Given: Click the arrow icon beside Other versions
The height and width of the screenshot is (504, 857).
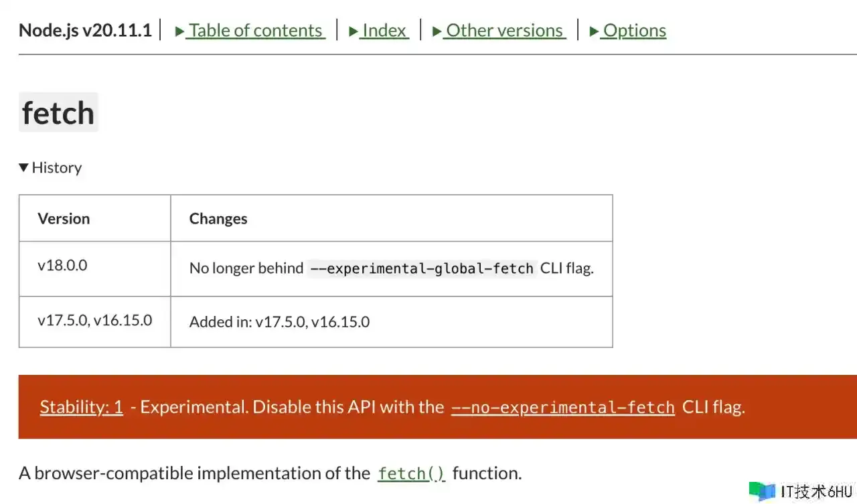Looking at the screenshot, I should [x=437, y=31].
